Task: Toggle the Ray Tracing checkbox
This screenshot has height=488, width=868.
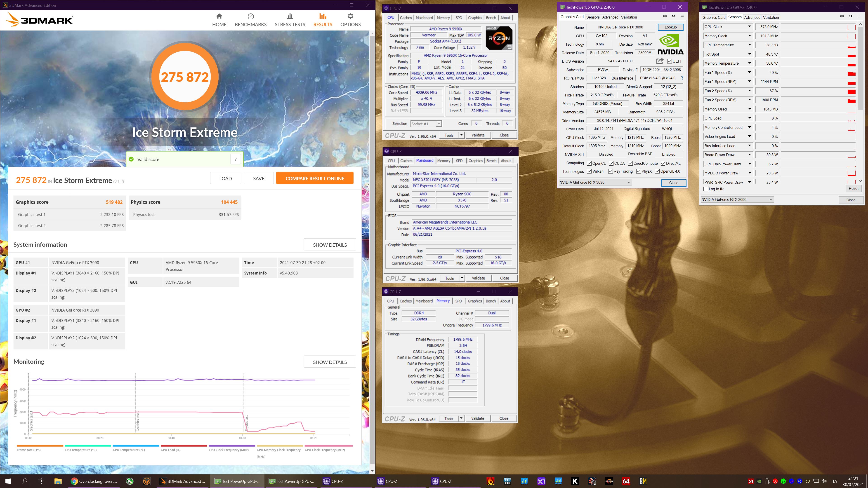Action: tap(611, 171)
